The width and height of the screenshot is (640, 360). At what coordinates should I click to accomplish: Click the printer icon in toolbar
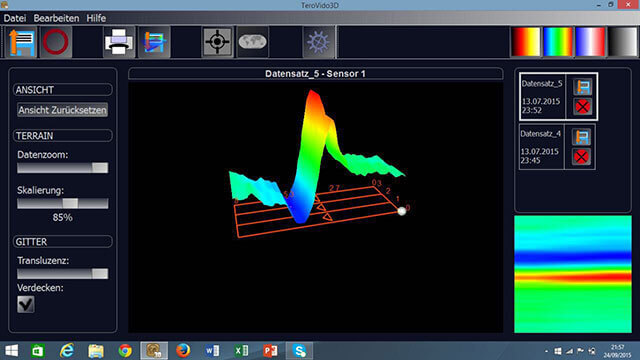click(x=119, y=42)
